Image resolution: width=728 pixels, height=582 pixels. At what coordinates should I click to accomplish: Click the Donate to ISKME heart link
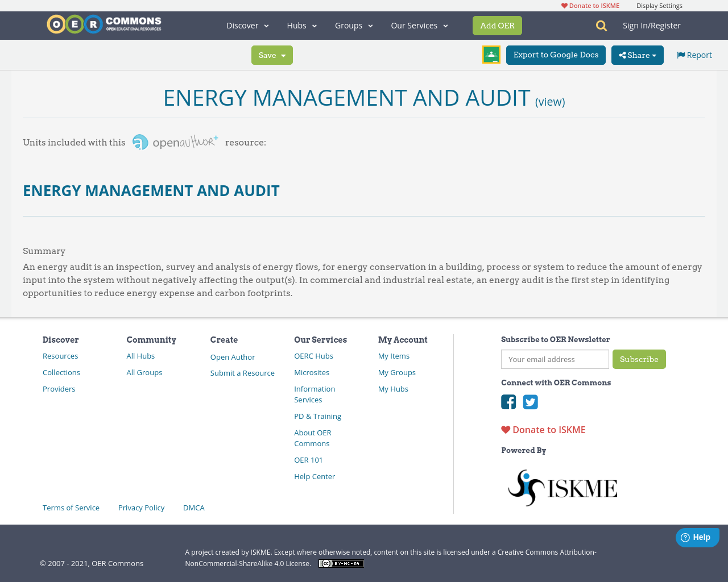click(x=543, y=430)
